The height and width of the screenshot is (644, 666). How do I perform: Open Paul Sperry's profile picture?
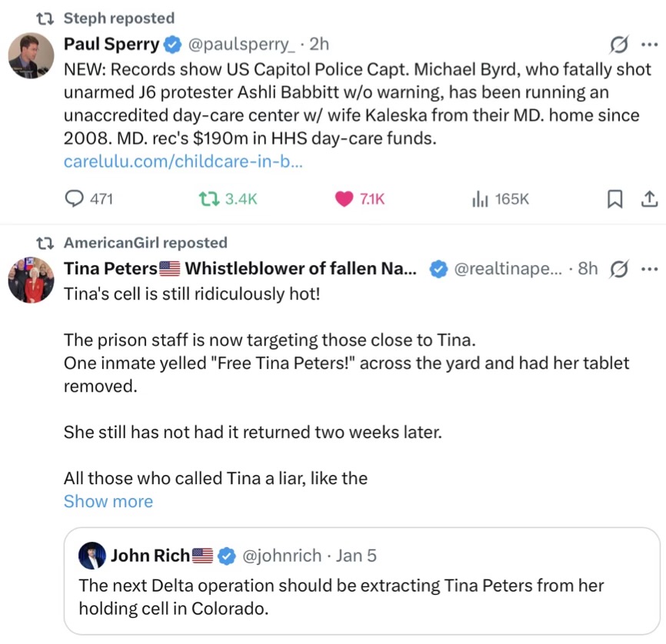tap(32, 55)
